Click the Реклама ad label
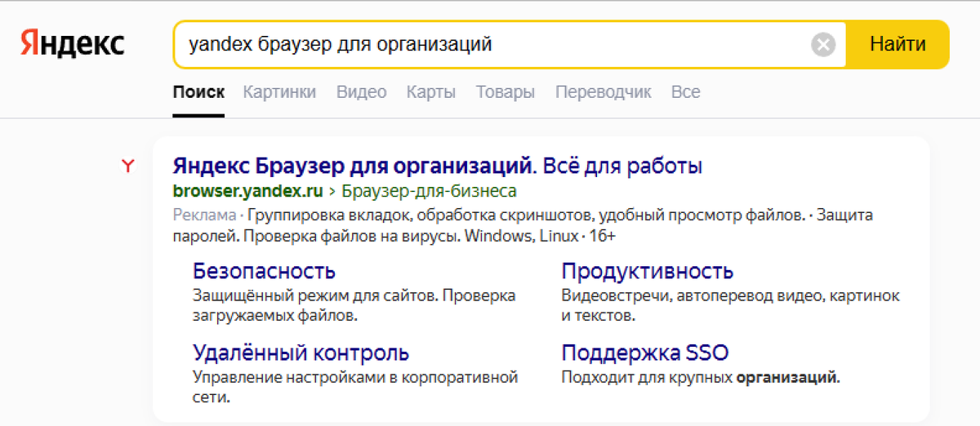Viewport: 980px width, 426px height. coord(204,216)
